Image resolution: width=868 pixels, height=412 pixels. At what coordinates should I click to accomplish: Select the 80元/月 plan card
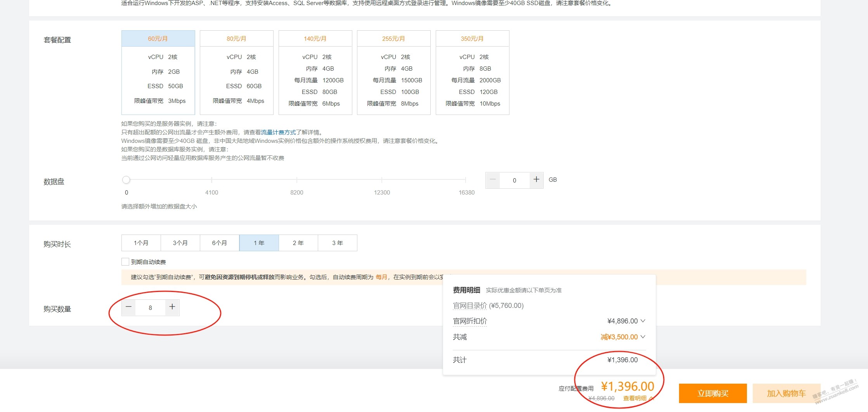(x=237, y=72)
